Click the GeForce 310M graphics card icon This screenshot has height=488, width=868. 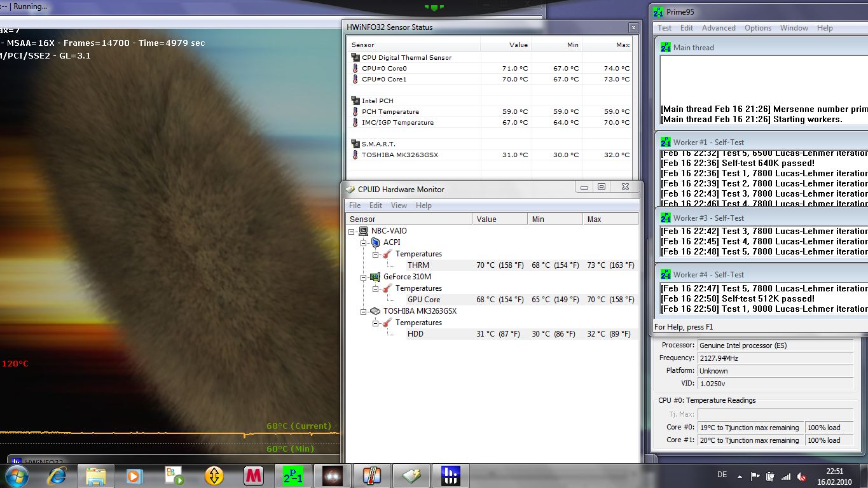(375, 277)
